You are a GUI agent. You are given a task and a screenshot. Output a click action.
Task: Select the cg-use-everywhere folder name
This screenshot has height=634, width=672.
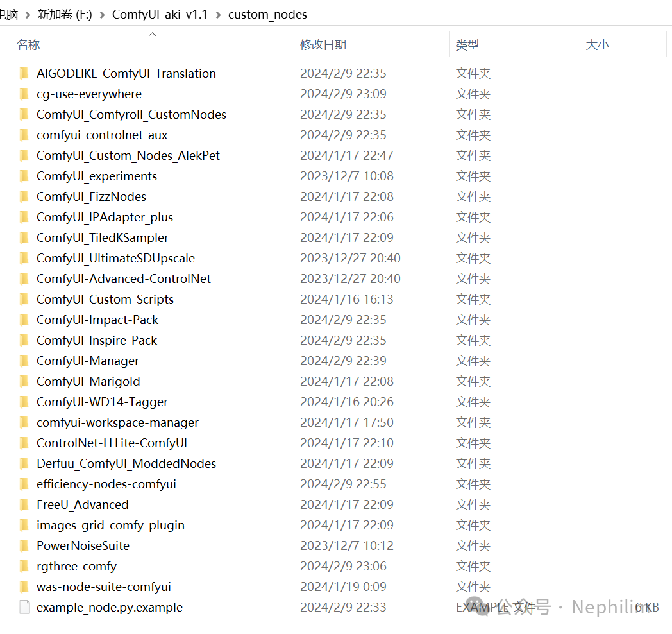(x=89, y=94)
